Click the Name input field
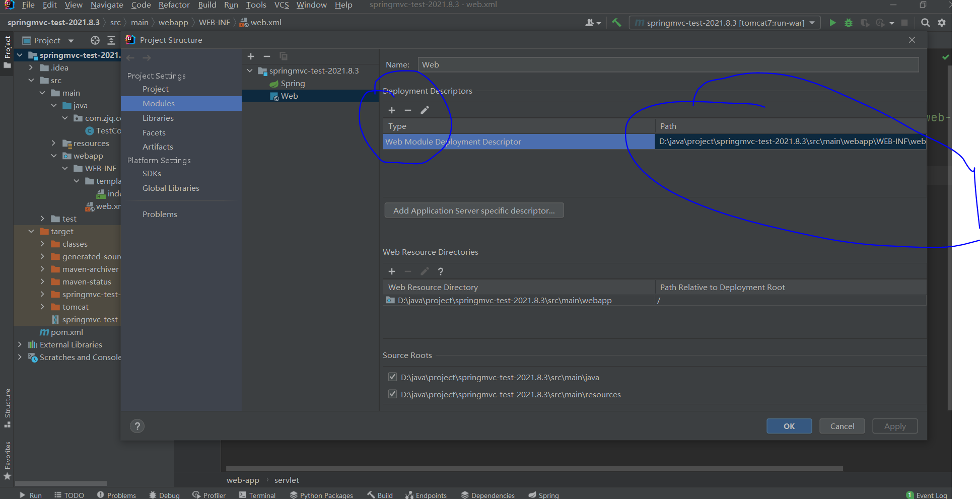 click(668, 64)
